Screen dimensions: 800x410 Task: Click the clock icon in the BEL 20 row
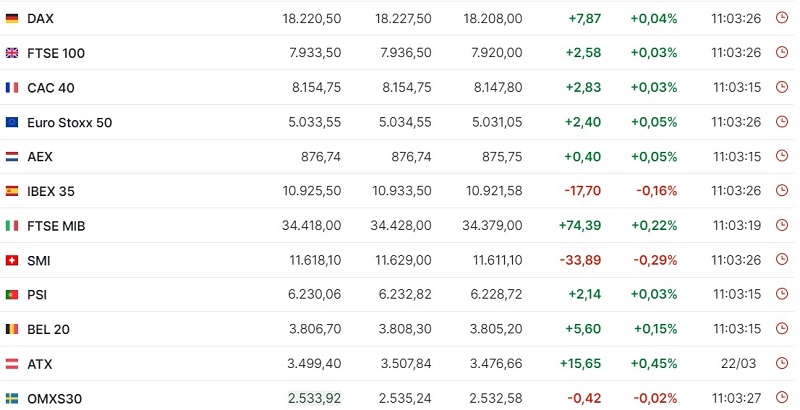pos(782,328)
